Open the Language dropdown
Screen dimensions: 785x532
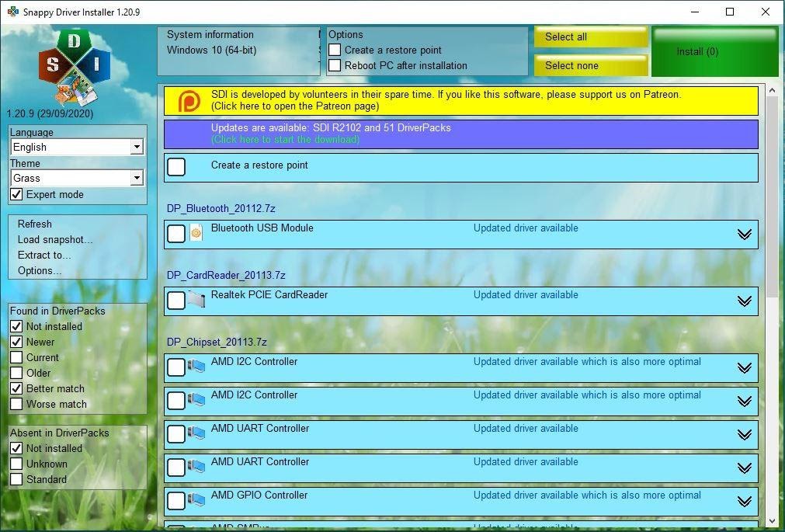[x=77, y=147]
